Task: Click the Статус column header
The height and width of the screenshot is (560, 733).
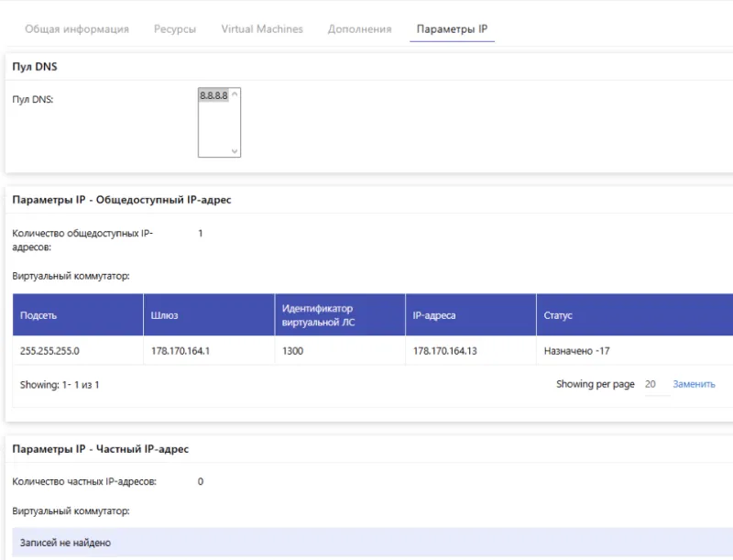Action: click(x=558, y=315)
